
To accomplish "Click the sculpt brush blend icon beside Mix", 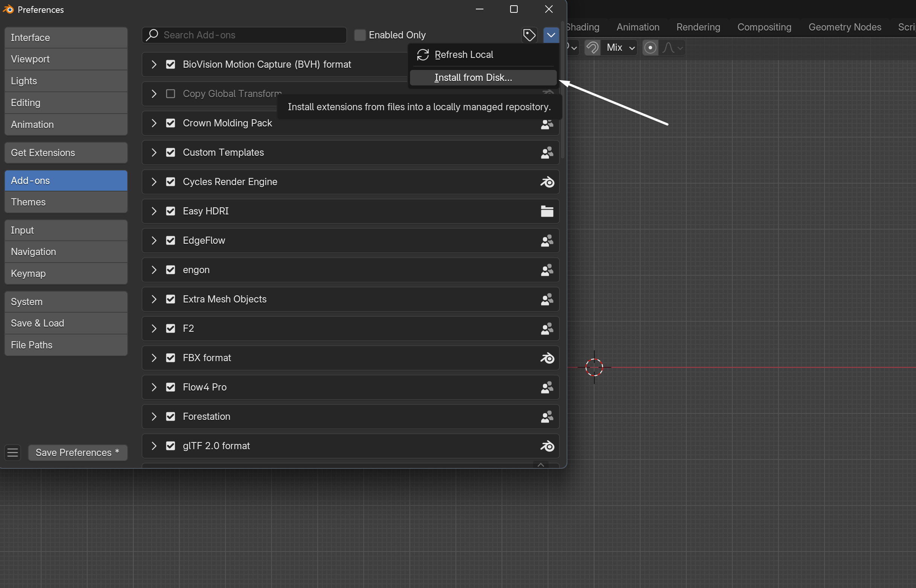I will [x=592, y=48].
